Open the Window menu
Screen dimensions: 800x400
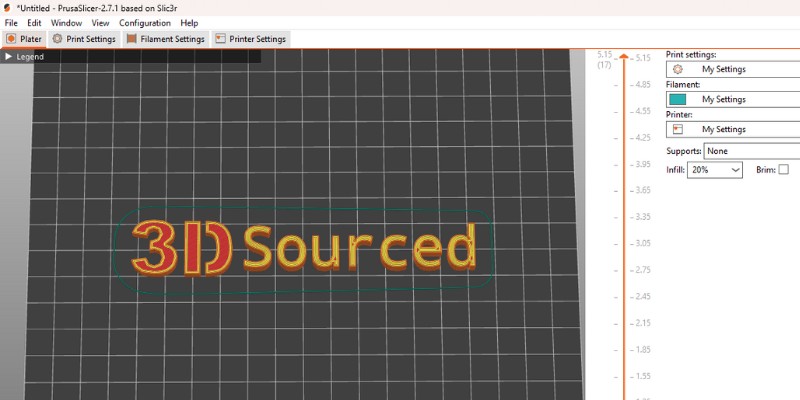pyautogui.click(x=66, y=22)
